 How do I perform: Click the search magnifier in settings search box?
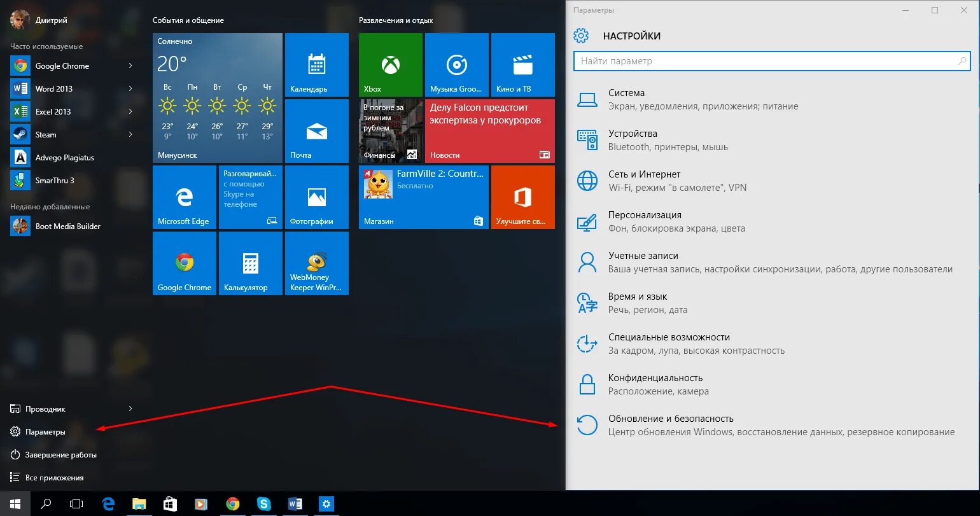click(x=962, y=61)
